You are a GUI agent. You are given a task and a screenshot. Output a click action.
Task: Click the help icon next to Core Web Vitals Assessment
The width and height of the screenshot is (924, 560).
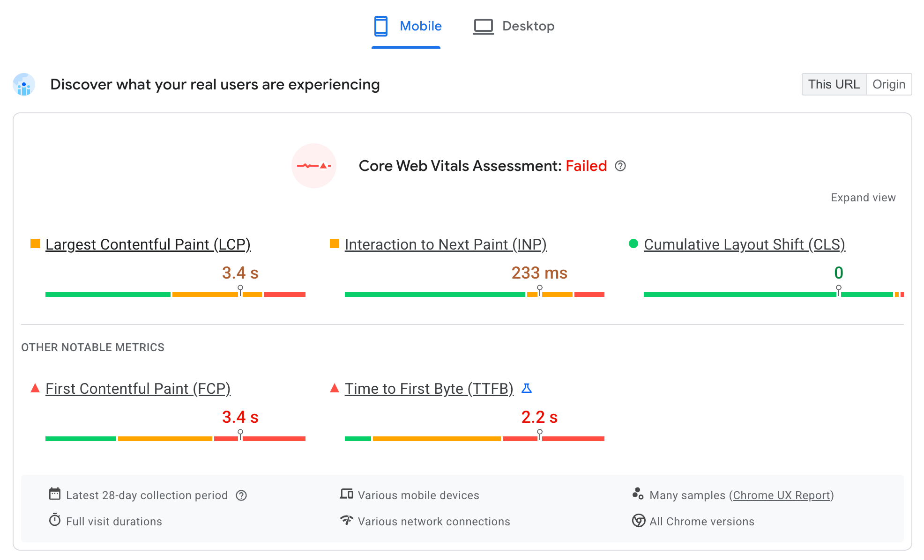pyautogui.click(x=620, y=166)
